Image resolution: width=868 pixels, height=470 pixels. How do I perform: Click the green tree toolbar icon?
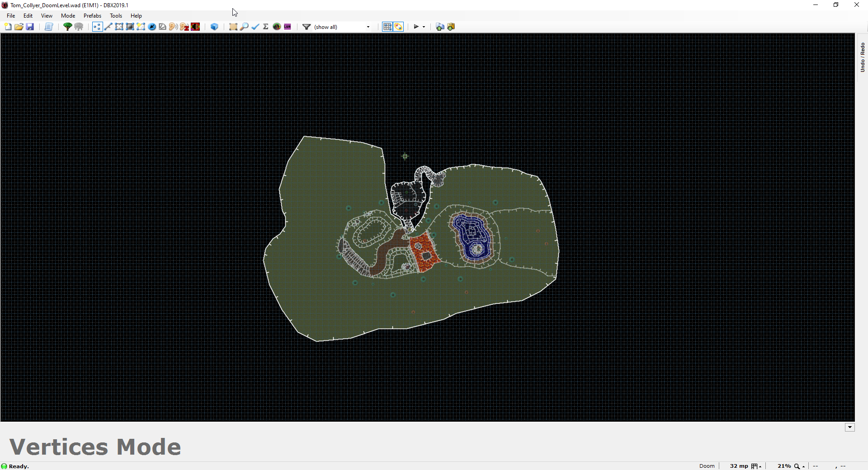(x=68, y=27)
